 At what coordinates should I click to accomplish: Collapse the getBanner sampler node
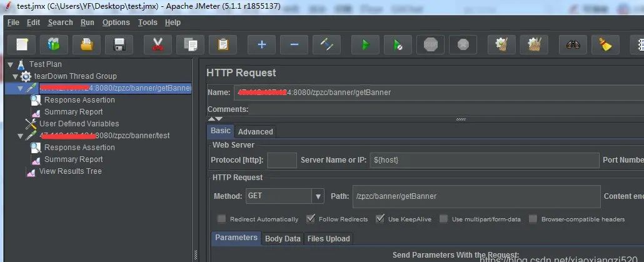(x=21, y=88)
